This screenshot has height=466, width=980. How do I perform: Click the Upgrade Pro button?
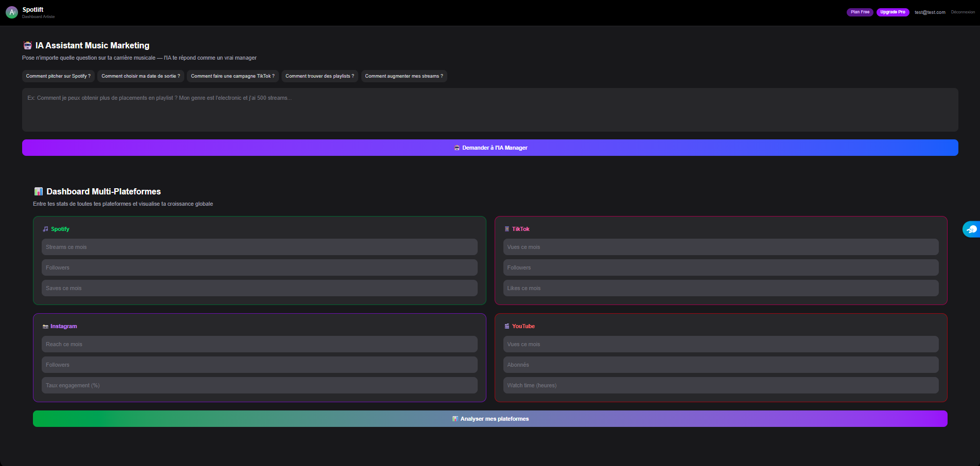(892, 12)
